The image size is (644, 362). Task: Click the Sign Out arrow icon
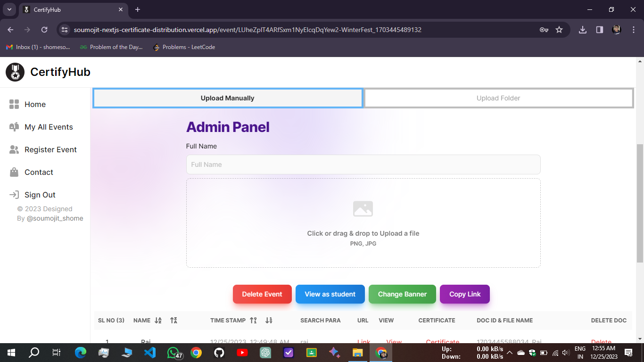[14, 195]
